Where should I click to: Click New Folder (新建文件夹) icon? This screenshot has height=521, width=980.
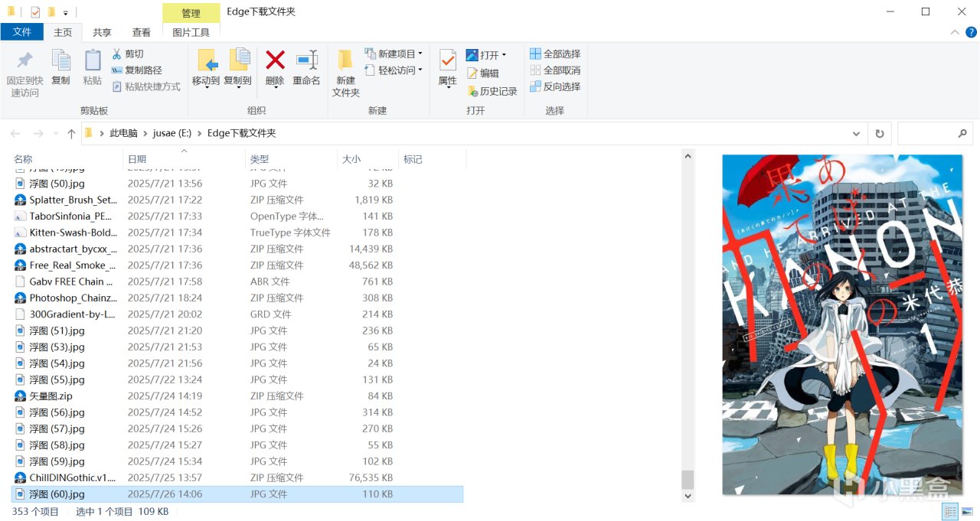[x=345, y=60]
